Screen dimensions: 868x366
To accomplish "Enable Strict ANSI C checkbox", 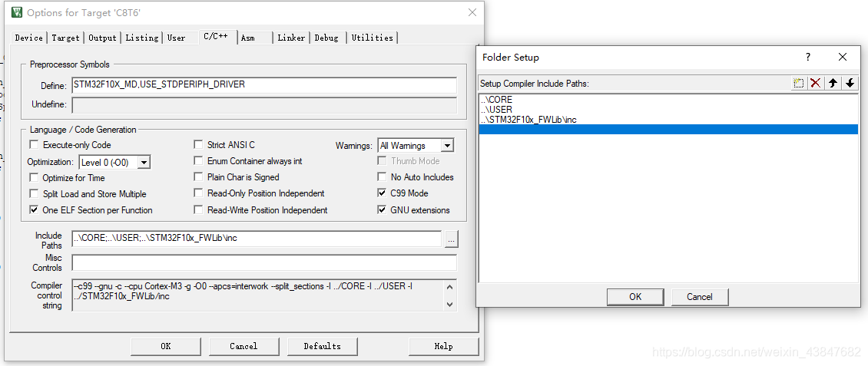I will 198,145.
